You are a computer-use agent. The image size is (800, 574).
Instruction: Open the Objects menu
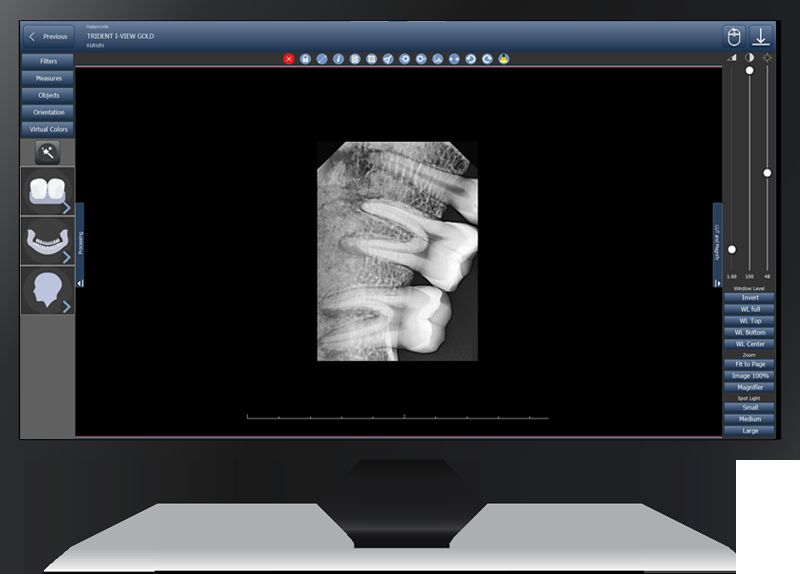click(x=48, y=95)
